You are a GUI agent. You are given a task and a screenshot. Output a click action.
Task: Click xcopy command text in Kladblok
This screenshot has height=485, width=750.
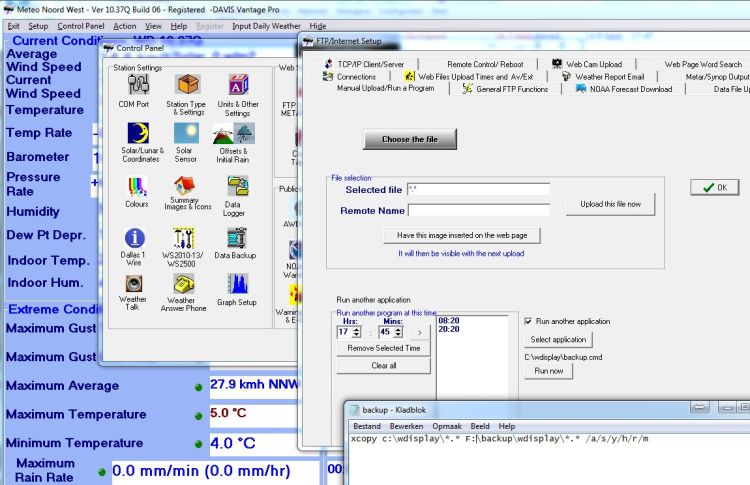click(x=499, y=439)
